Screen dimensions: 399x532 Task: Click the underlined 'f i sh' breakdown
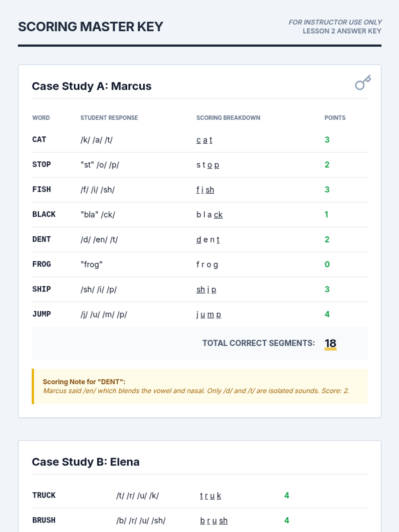205,190
